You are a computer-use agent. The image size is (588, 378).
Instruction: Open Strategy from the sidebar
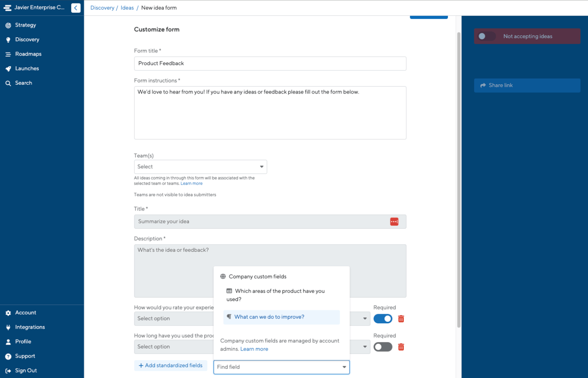[x=25, y=25]
